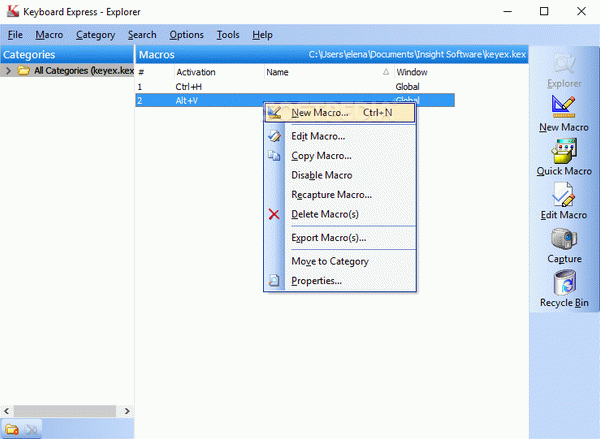The height and width of the screenshot is (439, 600).
Task: Expand the All Categories tree node
Action: tap(8, 70)
